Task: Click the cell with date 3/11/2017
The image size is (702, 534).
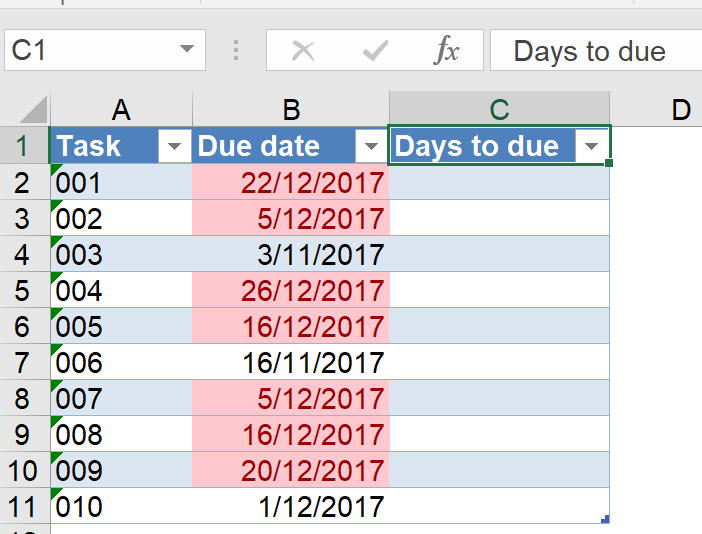Action: pyautogui.click(x=291, y=254)
